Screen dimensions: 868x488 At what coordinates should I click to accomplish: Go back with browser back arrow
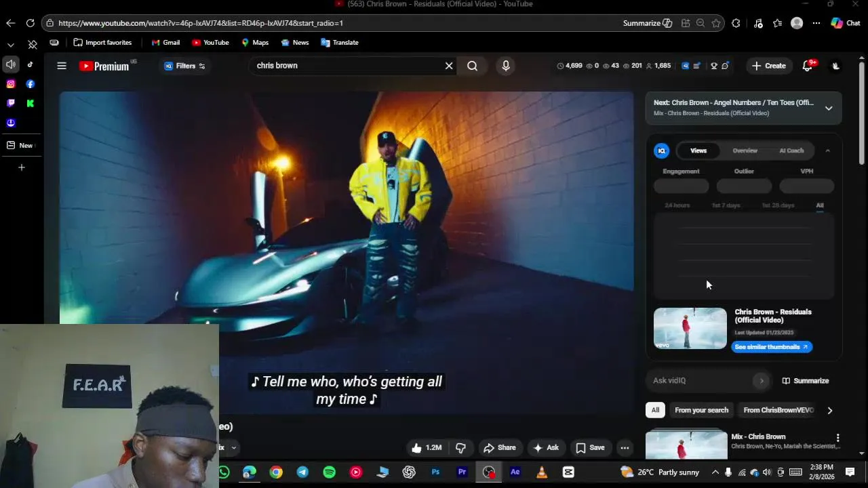[10, 23]
